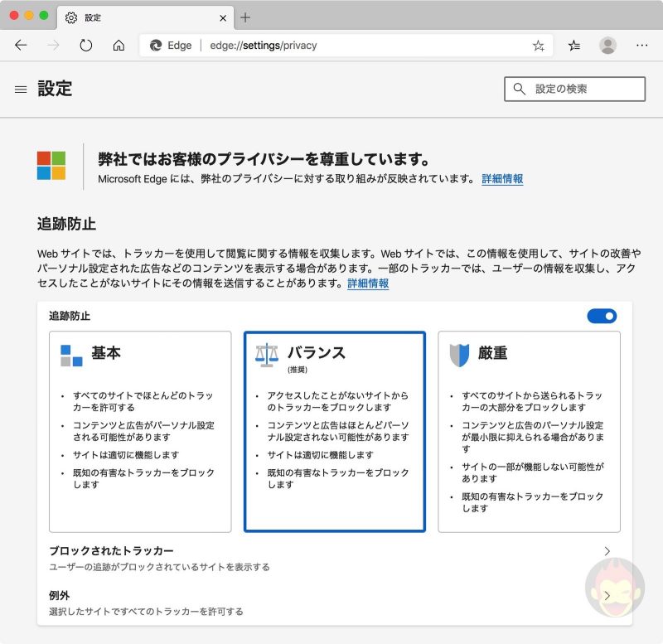Click the 詳細情報 link in 追跡防止 description
This screenshot has height=644, width=663.
(366, 284)
